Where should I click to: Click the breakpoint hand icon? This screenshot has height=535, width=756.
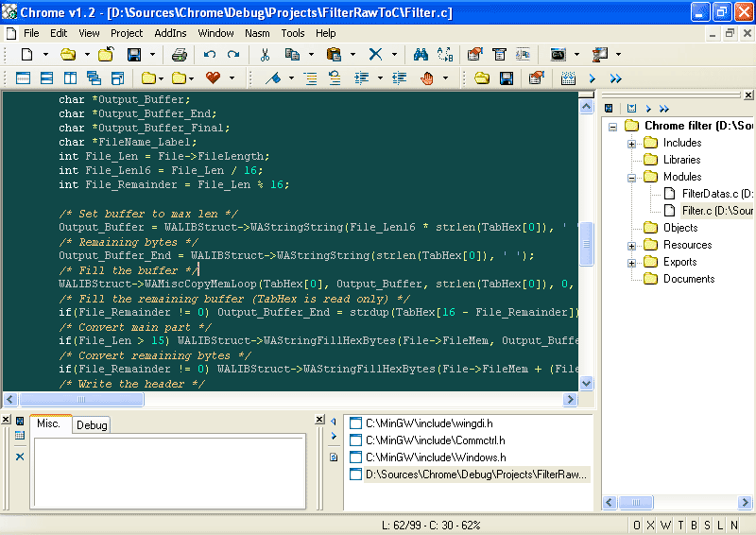click(427, 78)
